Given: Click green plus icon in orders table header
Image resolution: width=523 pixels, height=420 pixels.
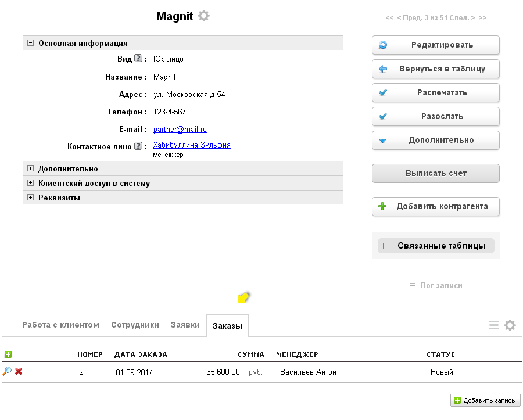Looking at the screenshot, I should coord(8,354).
